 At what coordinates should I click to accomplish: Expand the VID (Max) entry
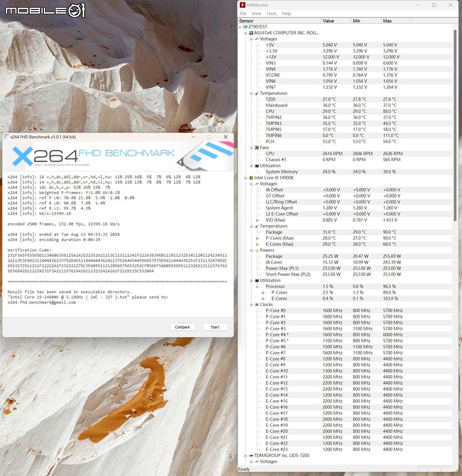coord(257,220)
